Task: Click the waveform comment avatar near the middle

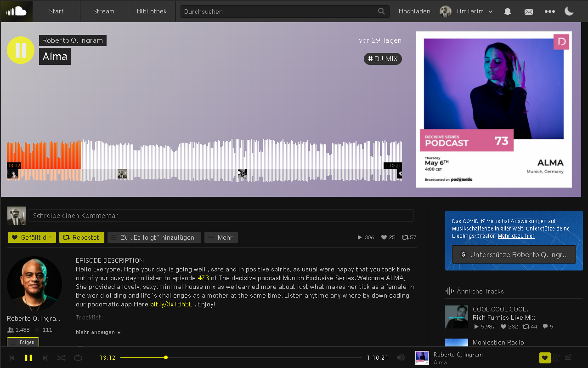Action: click(x=243, y=174)
